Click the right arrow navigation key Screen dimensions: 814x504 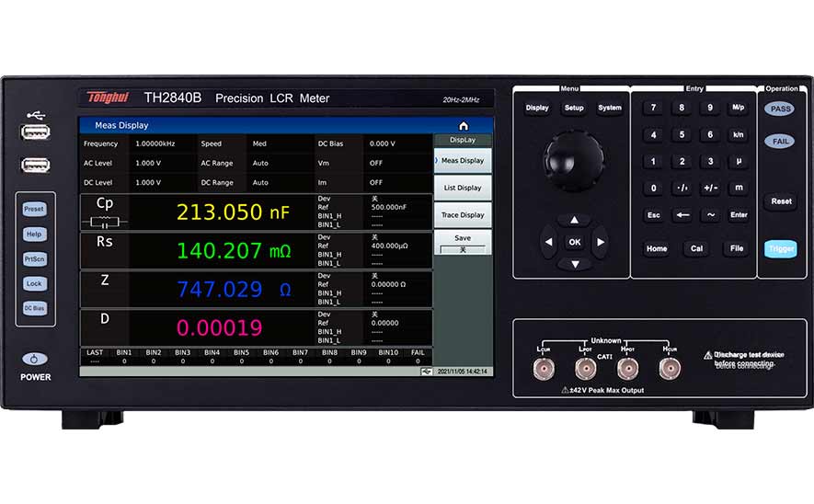(x=601, y=242)
